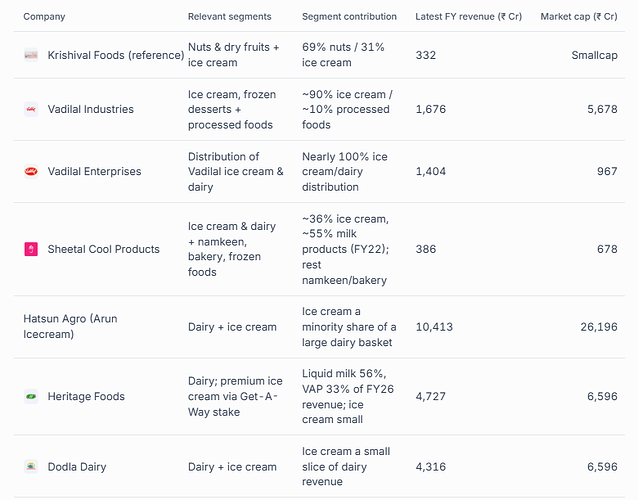Click the Vadilal Industries logo icon
Viewport: 638px width, 500px height.
tap(31, 109)
